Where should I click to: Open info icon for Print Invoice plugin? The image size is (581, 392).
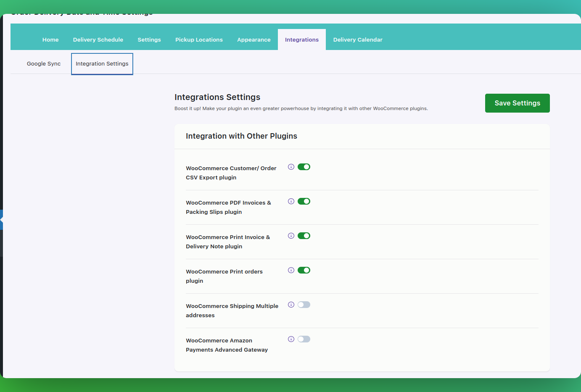[291, 236]
